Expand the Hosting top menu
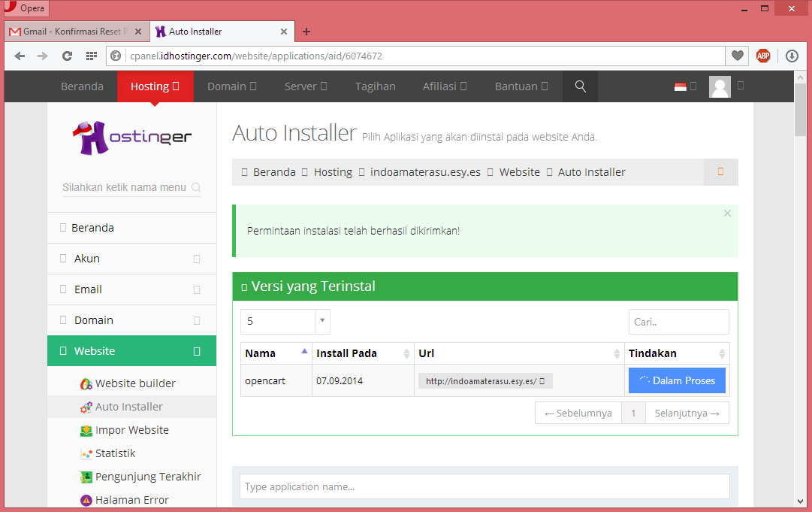 pyautogui.click(x=155, y=86)
